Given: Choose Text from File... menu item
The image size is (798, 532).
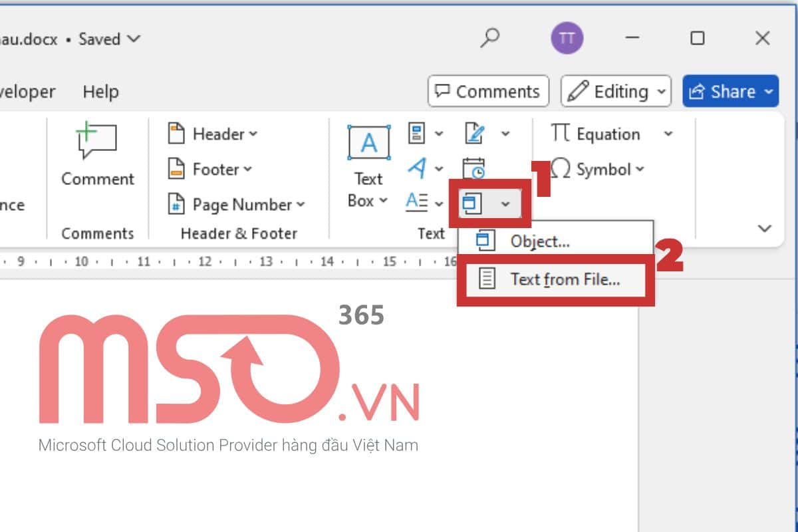Looking at the screenshot, I should click(556, 279).
